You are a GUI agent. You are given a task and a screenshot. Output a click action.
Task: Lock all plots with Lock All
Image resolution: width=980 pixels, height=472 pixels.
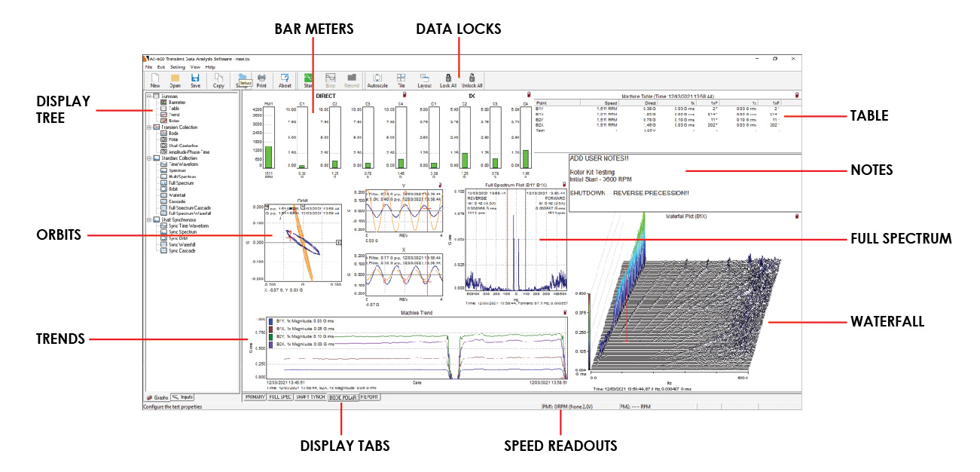click(448, 81)
